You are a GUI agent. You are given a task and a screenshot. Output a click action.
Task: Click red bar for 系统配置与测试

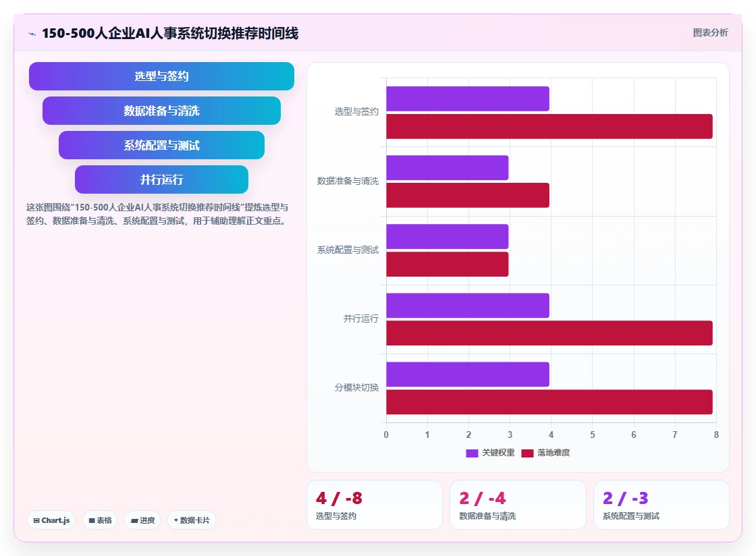click(x=448, y=264)
